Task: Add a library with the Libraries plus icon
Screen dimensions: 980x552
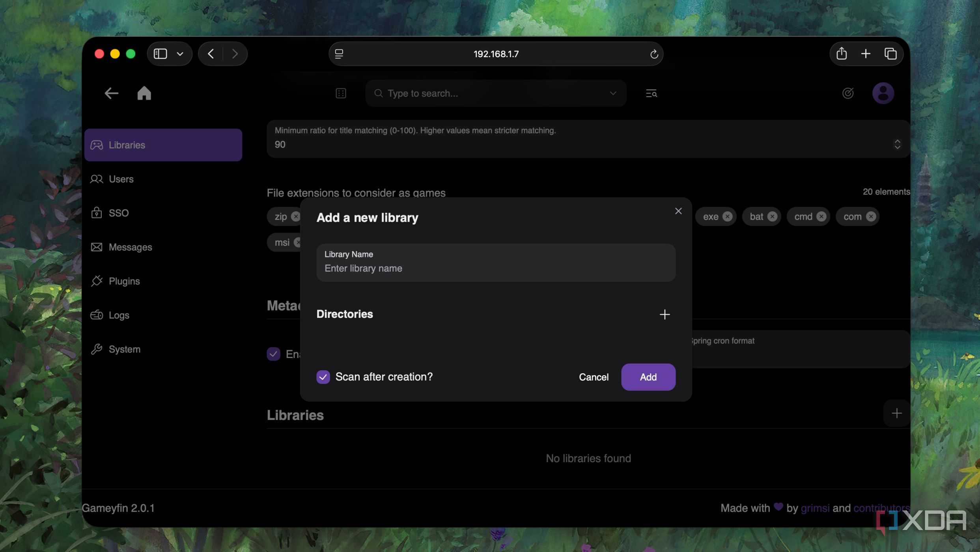Action: point(896,413)
